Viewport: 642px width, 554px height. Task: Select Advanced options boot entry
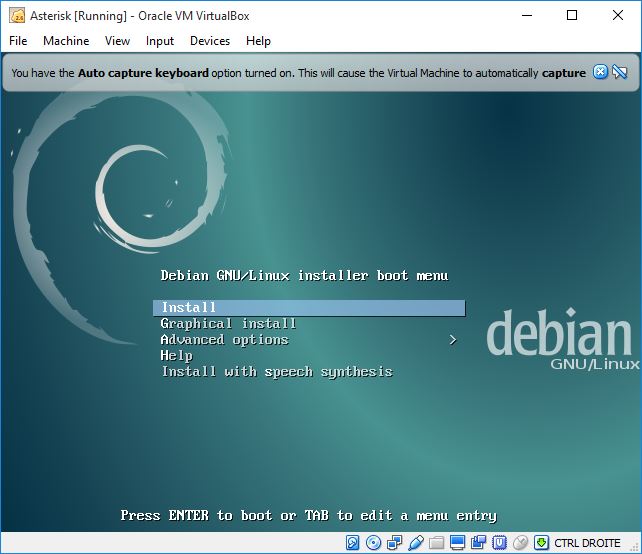click(x=224, y=340)
